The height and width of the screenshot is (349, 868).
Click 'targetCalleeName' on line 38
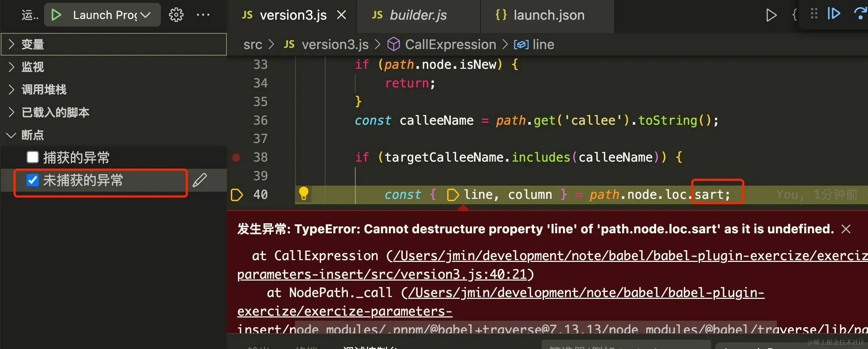(444, 157)
